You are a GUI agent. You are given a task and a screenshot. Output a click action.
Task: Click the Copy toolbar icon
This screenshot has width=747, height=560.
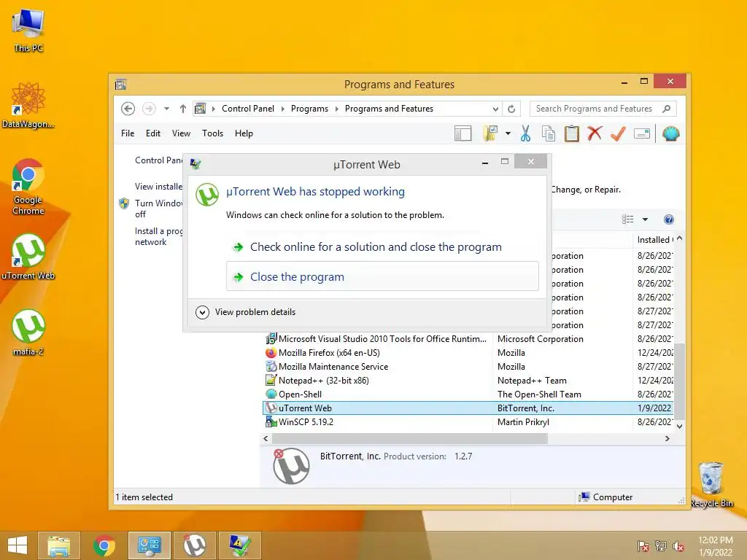click(549, 134)
